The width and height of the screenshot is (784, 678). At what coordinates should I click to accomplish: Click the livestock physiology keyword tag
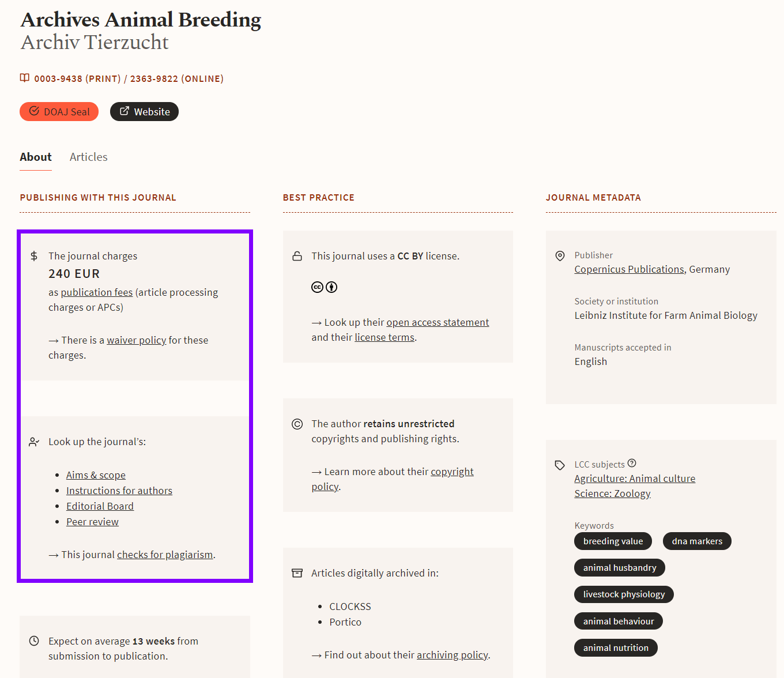click(x=624, y=594)
